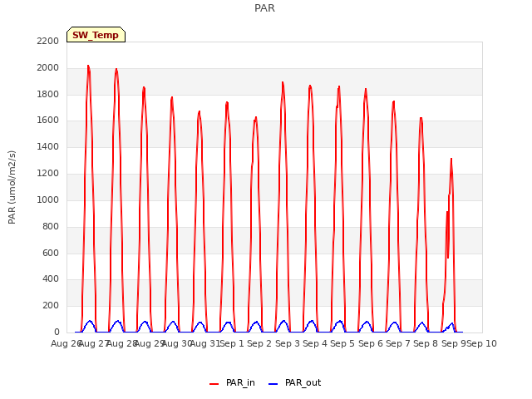Click the Sep 4 x-axis label
Image resolution: width=532 pixels, height=399 pixels.
point(315,343)
